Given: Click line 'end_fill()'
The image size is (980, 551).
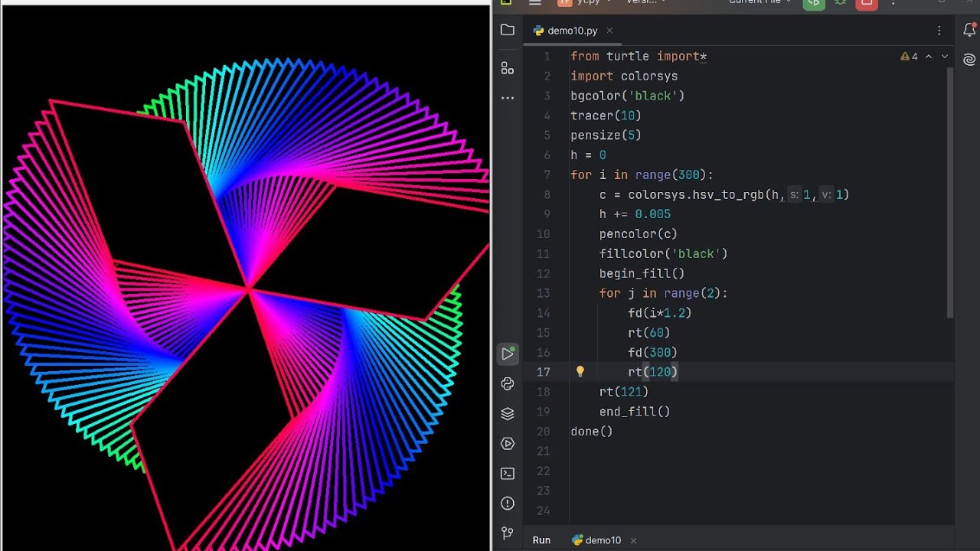Looking at the screenshot, I should point(635,412).
